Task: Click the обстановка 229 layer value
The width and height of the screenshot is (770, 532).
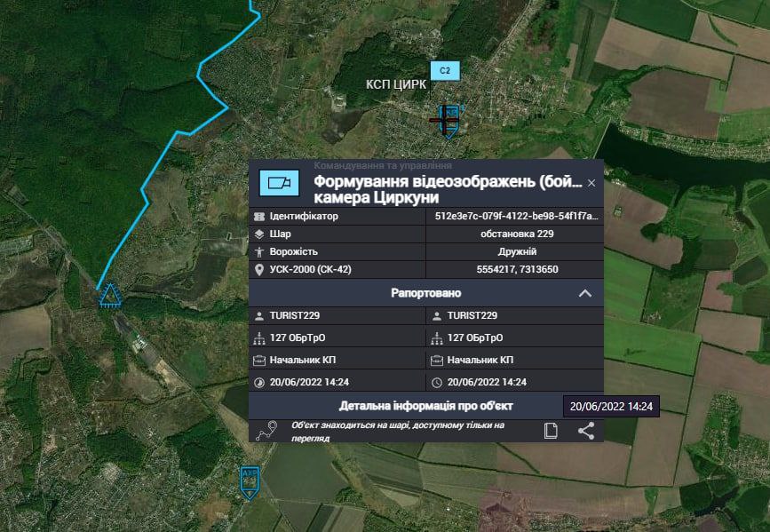Action: [x=517, y=234]
